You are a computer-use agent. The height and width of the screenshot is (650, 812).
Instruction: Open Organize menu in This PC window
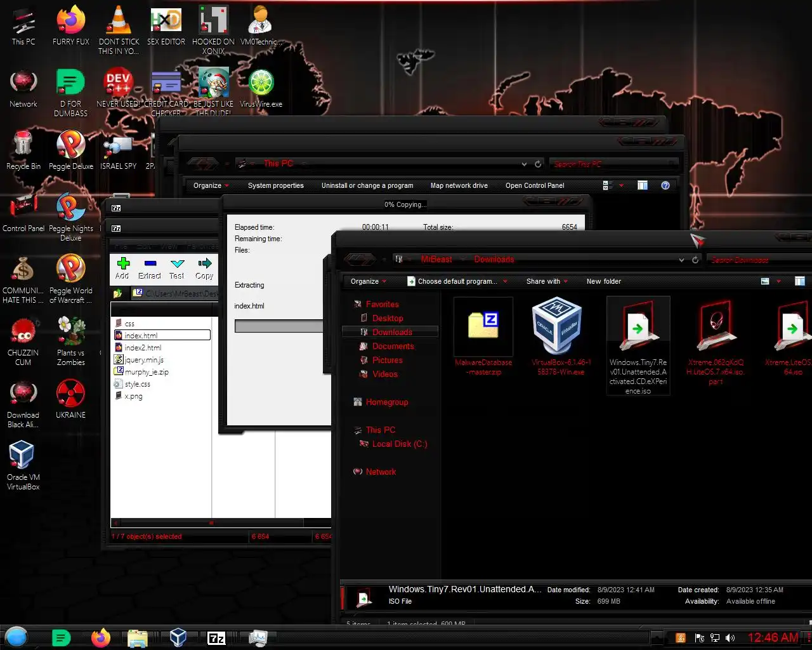pos(211,185)
